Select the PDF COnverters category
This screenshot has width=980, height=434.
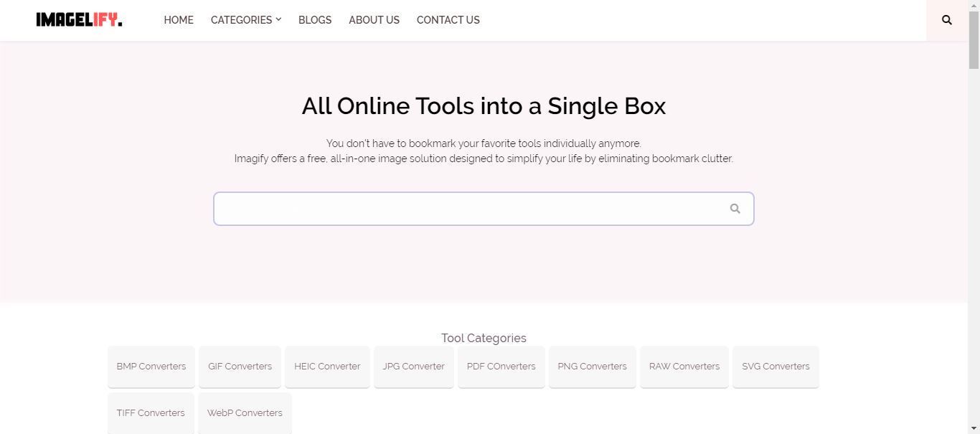click(x=501, y=367)
